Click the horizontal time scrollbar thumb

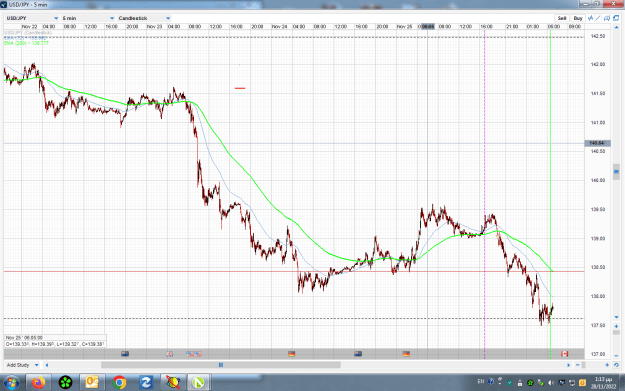click(x=221, y=365)
